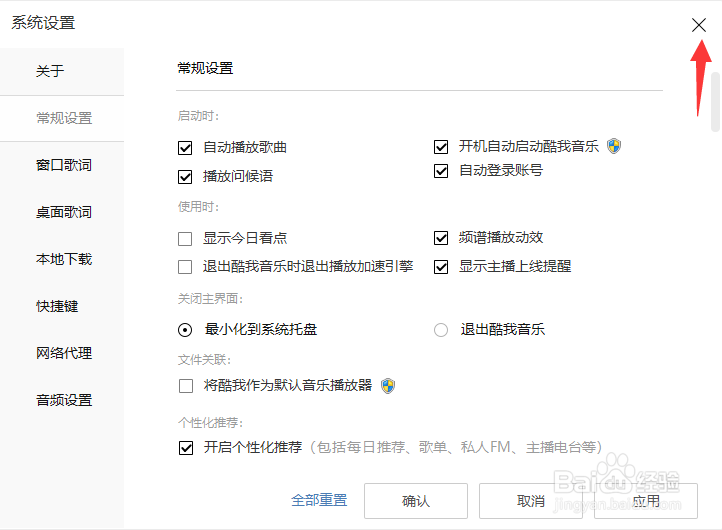Open the 关于 settings tab

[62, 71]
